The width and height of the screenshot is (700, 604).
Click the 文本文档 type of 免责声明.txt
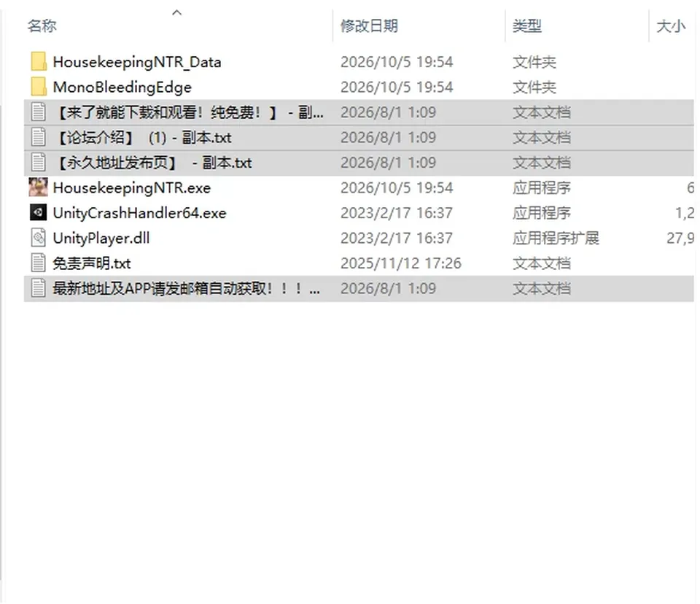[x=542, y=263]
